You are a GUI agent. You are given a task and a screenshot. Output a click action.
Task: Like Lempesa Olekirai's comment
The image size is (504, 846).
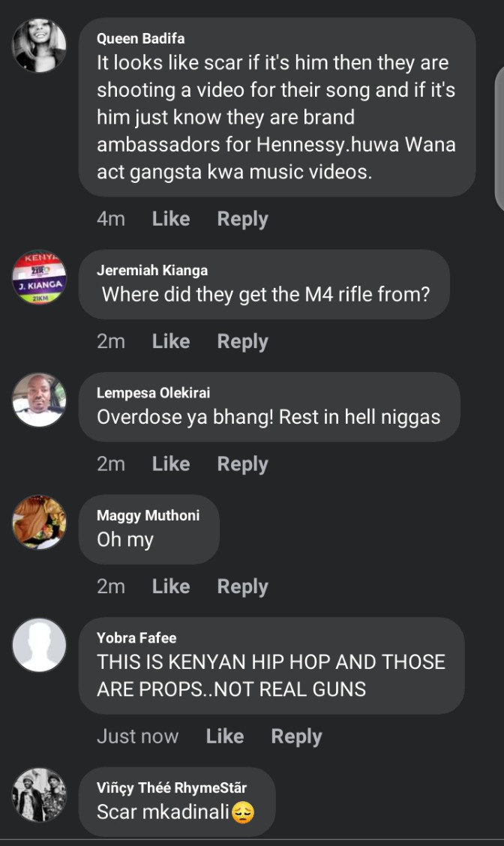(x=171, y=464)
